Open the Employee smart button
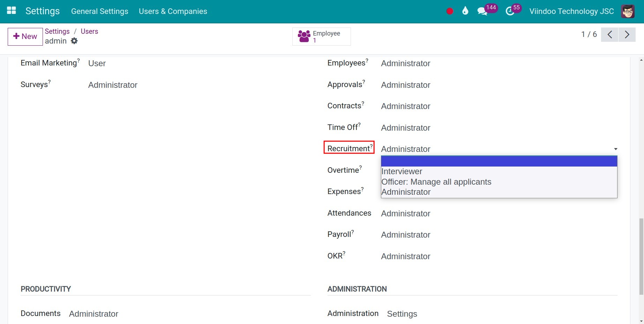 (x=322, y=37)
